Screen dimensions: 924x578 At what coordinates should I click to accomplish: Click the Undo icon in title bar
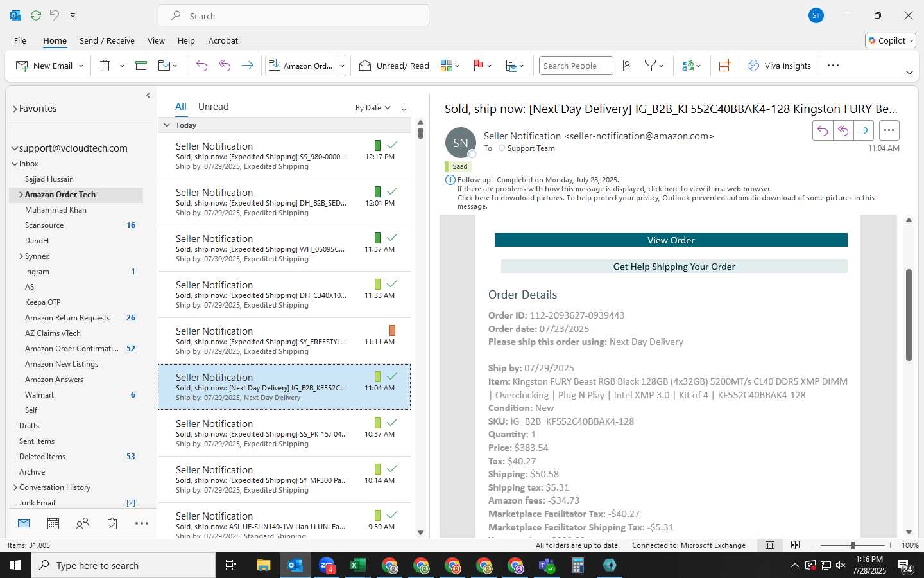(55, 15)
